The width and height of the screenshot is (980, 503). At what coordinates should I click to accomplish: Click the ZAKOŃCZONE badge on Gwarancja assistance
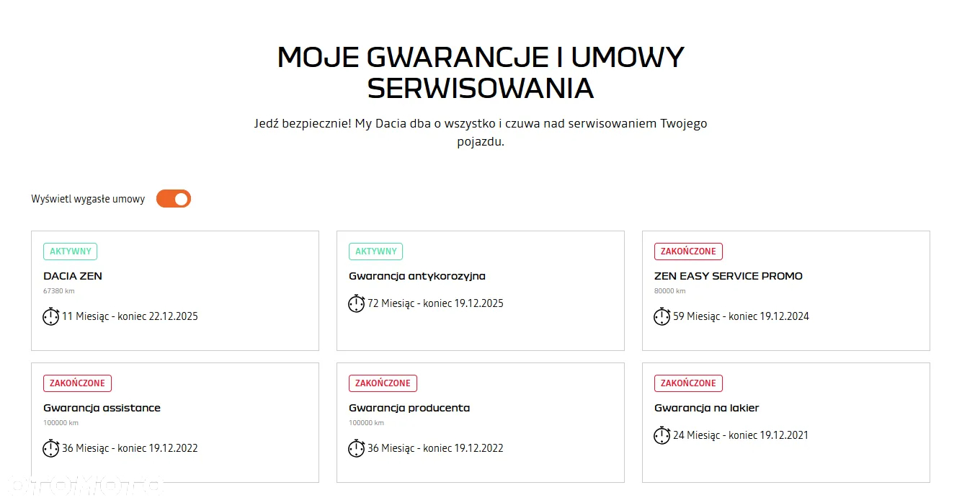[77, 383]
